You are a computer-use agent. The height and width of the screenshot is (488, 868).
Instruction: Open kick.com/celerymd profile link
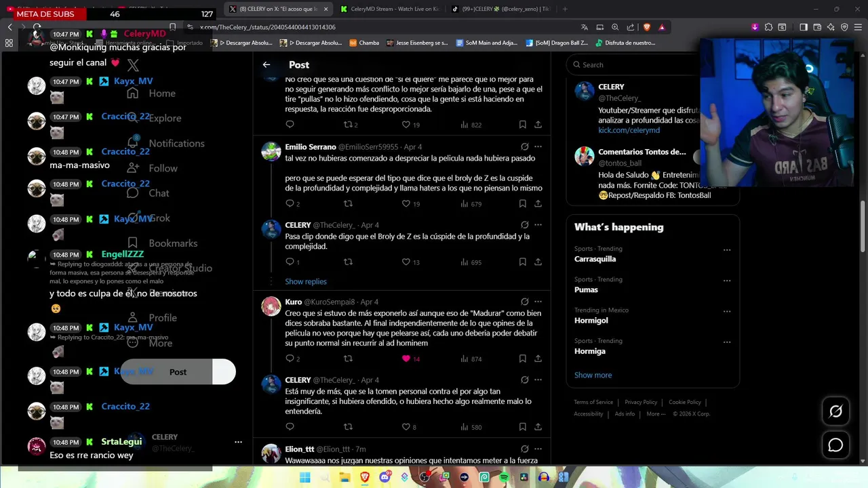click(x=629, y=130)
